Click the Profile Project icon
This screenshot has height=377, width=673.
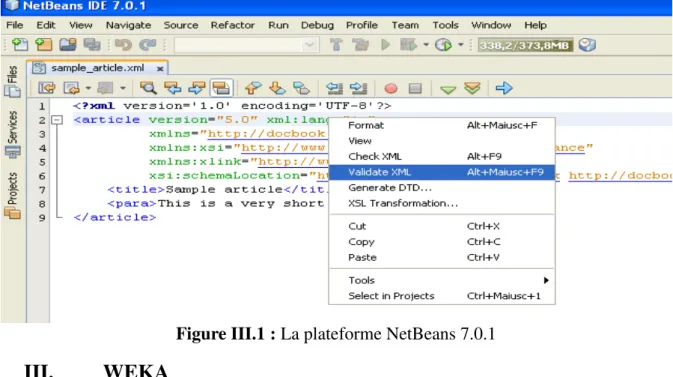click(443, 45)
